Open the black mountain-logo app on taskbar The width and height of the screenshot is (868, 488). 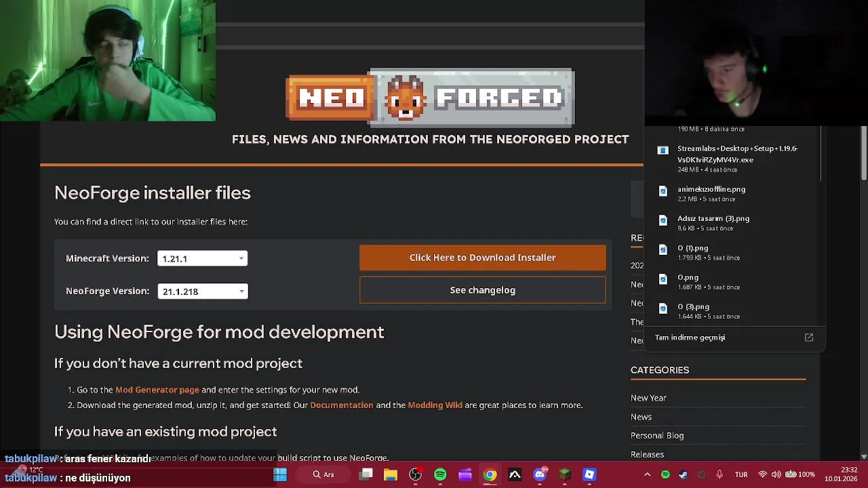coord(515,474)
